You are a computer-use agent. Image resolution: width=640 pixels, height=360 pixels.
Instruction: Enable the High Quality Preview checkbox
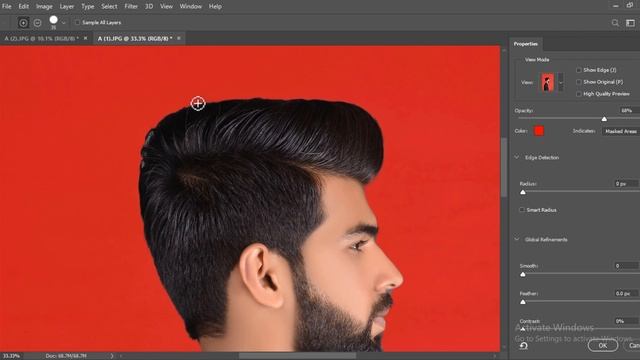coord(578,94)
